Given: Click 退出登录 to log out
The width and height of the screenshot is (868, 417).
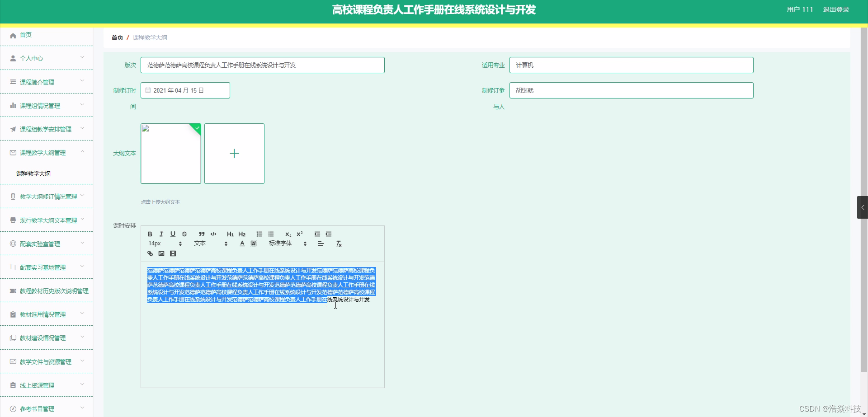Looking at the screenshot, I should point(836,9).
